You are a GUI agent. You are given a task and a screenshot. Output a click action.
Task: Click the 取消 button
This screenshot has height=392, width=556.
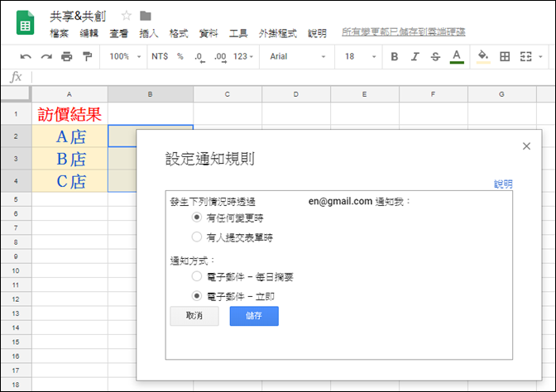[x=194, y=316]
